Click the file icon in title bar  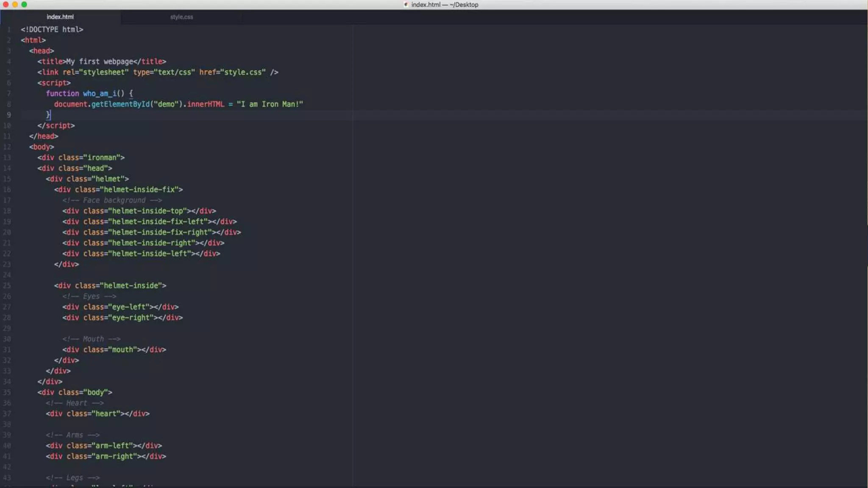pos(406,5)
